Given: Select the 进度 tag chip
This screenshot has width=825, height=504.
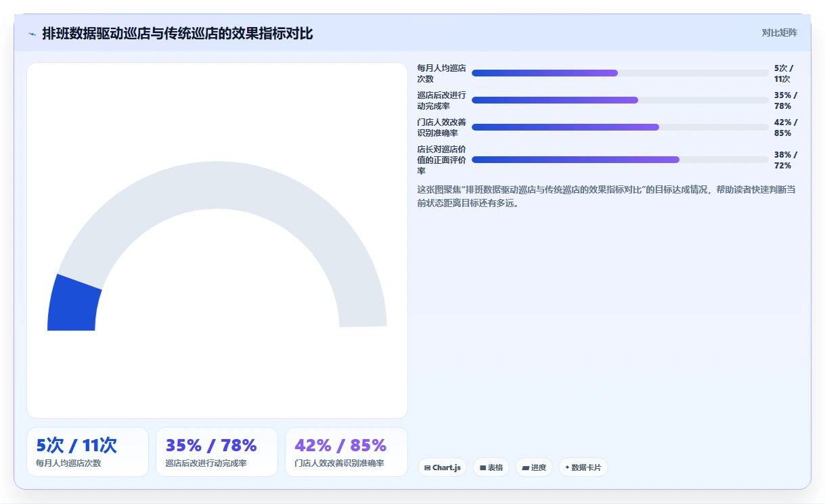Looking at the screenshot, I should coord(534,467).
